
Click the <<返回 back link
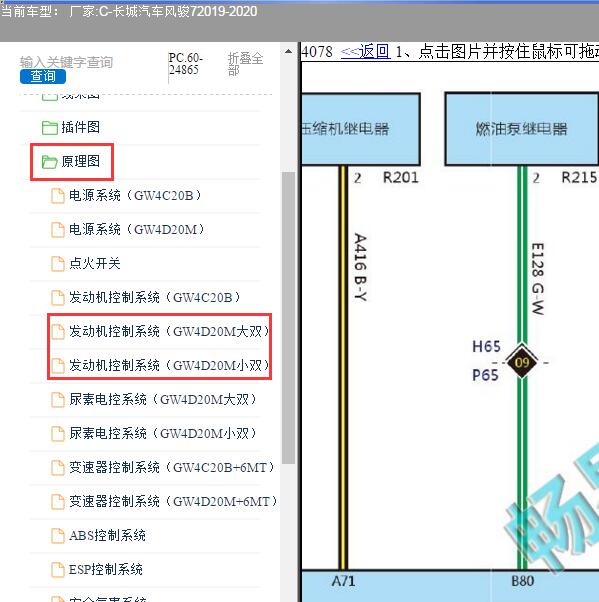pos(365,51)
